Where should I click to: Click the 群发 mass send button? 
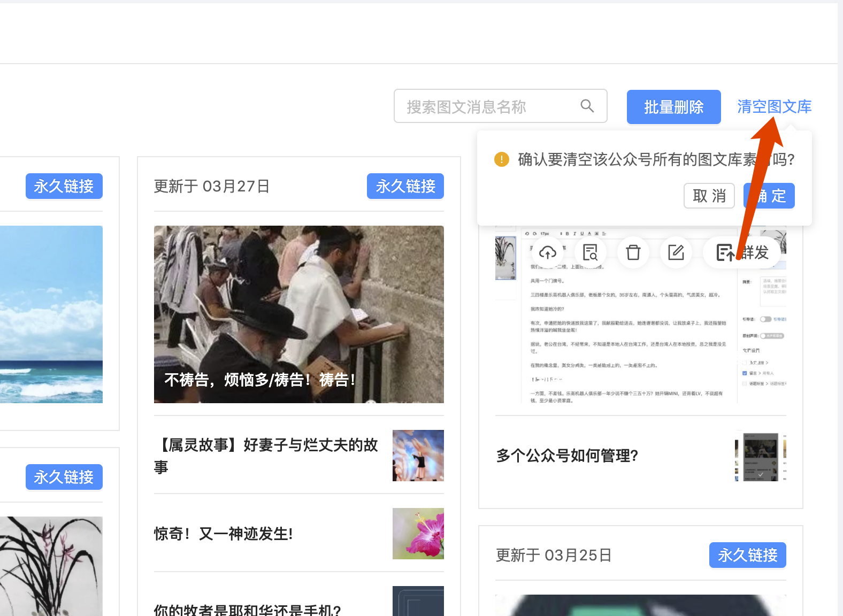click(x=742, y=252)
